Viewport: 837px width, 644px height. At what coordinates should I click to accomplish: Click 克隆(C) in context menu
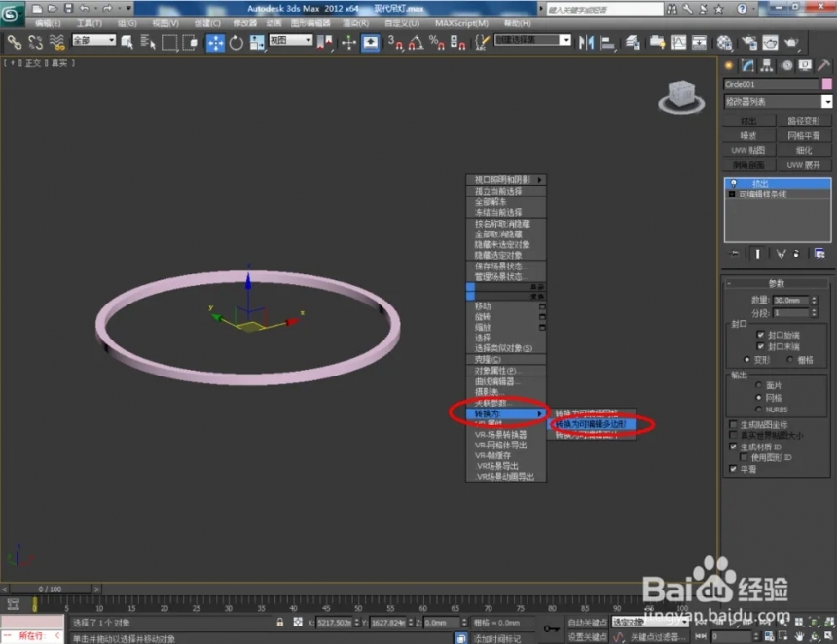[506, 360]
